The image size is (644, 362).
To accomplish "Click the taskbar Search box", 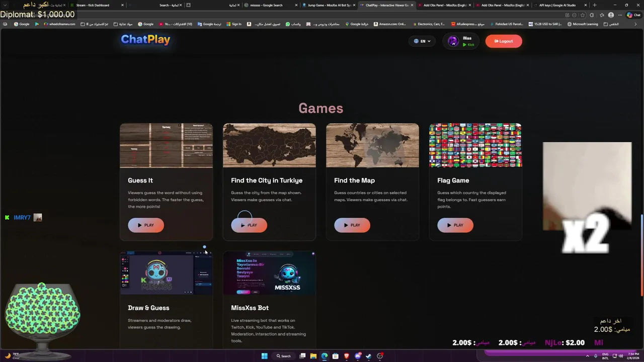I will 283,356.
